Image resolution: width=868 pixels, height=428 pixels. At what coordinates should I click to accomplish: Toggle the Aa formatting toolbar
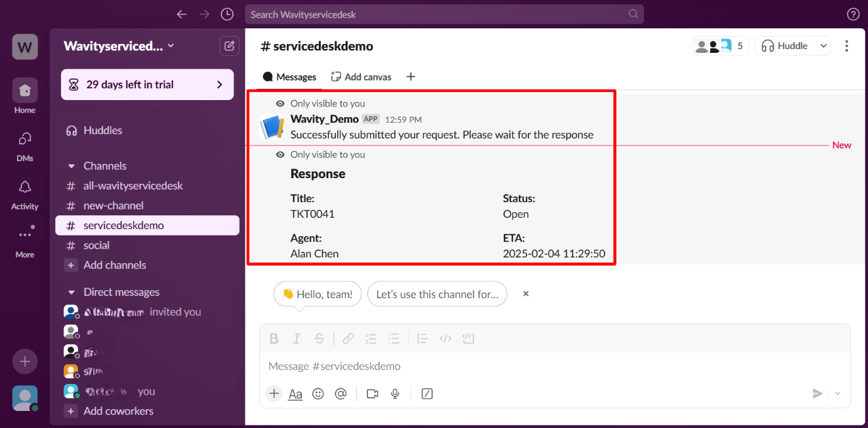[295, 394]
